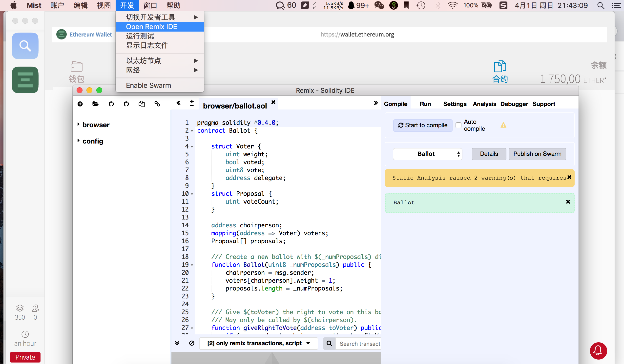624x364 pixels.
Task: Click the yellow warning triangle icon
Action: [x=503, y=125]
